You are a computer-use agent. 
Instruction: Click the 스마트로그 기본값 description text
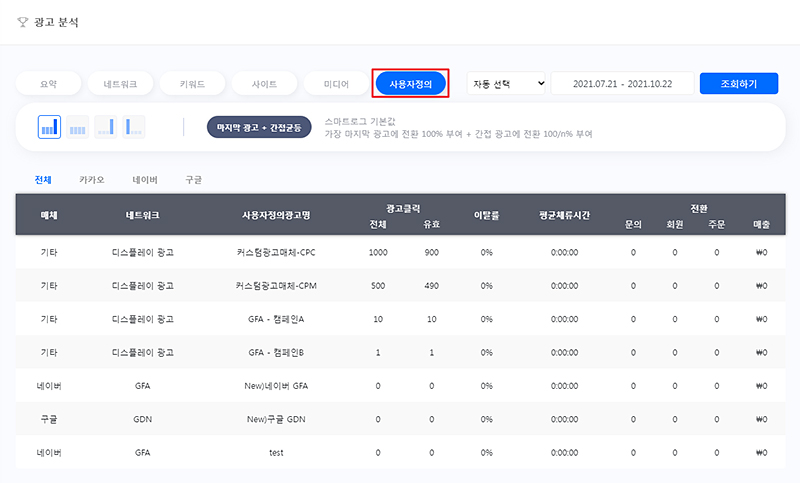[x=360, y=121]
